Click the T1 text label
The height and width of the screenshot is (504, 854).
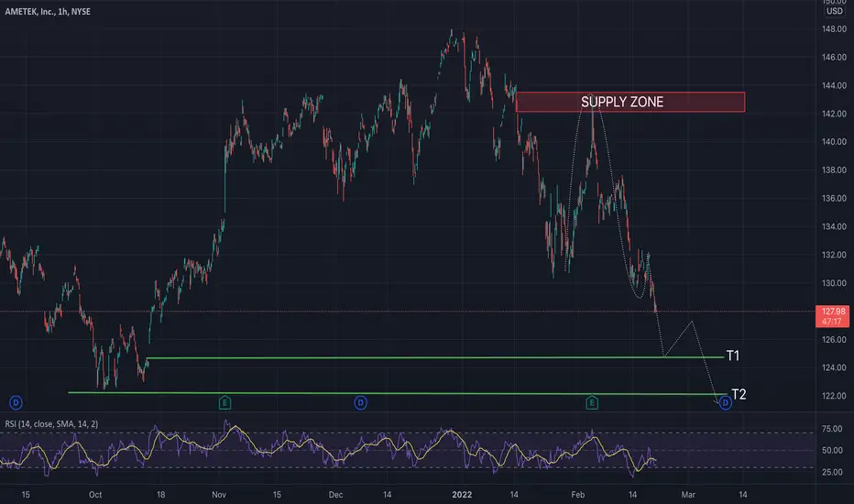[x=733, y=356]
